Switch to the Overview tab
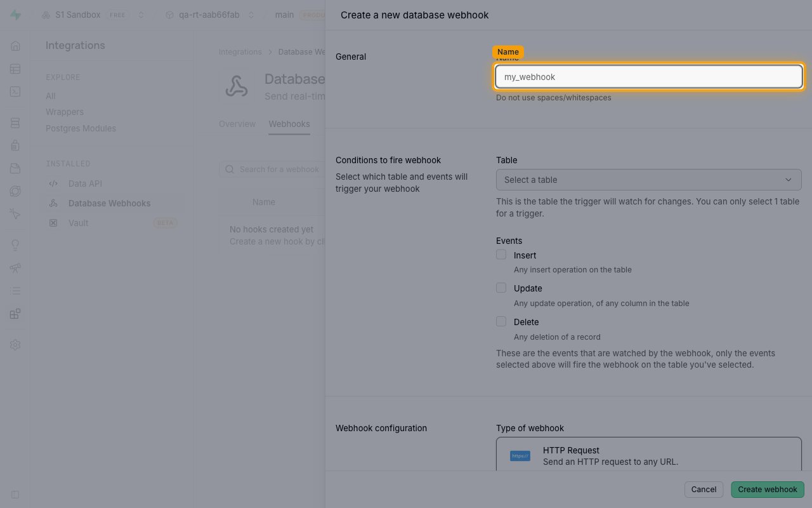The image size is (812, 508). [x=237, y=124]
